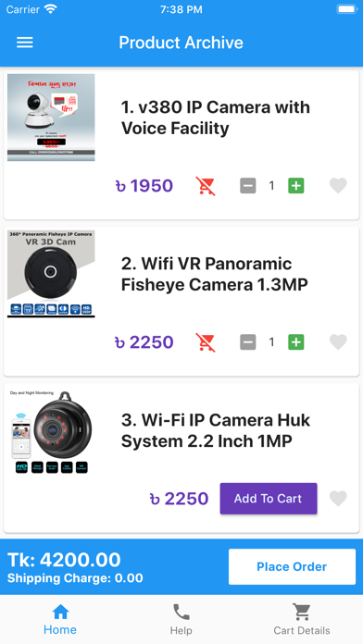This screenshot has height=644, width=363.
Task: Open the Wifi VR Panoramic Fisheye Camera title
Action: coord(215,274)
